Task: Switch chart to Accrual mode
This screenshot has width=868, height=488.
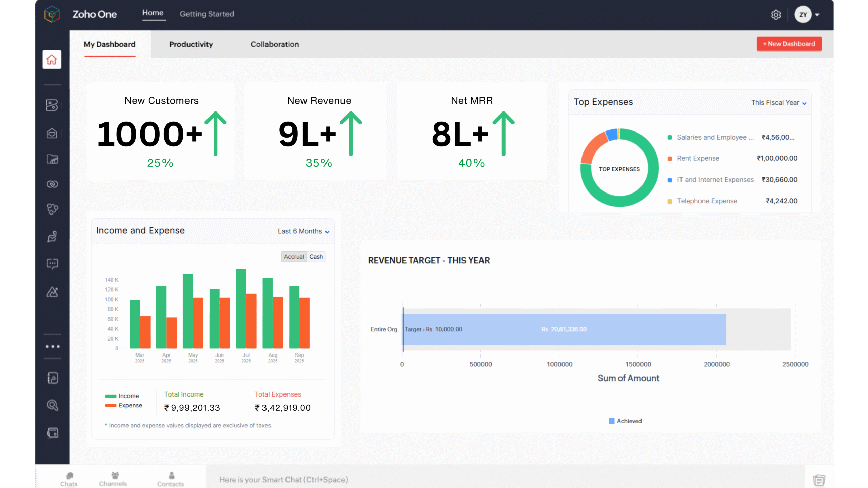Action: 294,257
